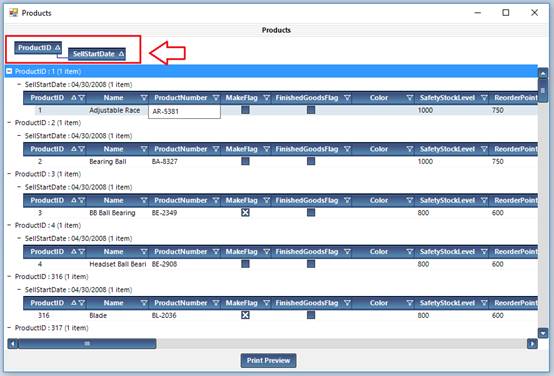Click vertical scrollbar down arrow
The image size is (554, 376).
[x=543, y=333]
